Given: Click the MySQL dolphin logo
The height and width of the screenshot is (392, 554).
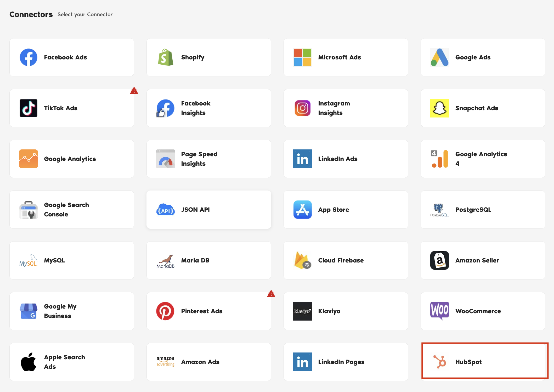Looking at the screenshot, I should coord(29,260).
